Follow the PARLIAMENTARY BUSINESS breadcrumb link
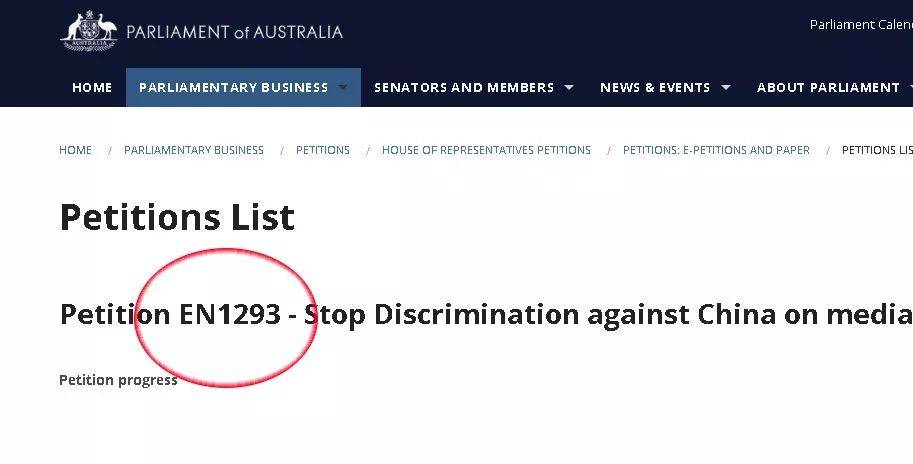The image size is (913, 464). click(194, 150)
